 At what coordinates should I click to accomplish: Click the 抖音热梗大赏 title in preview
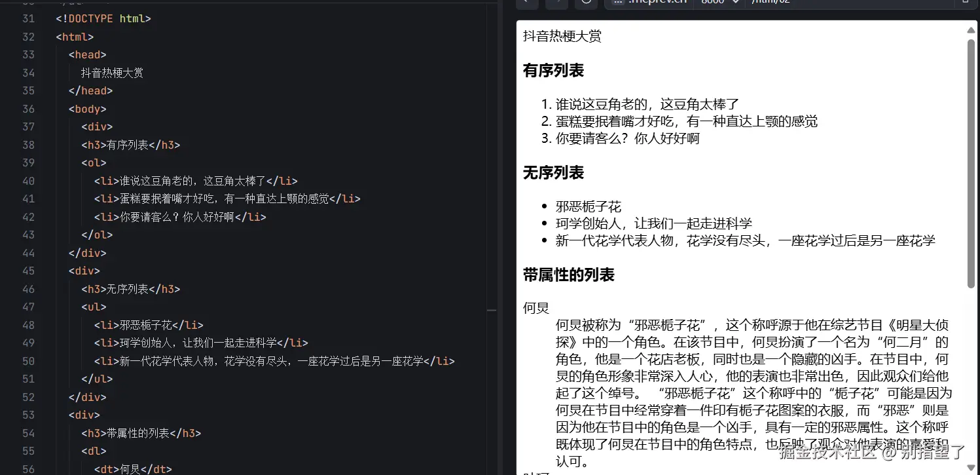coord(562,36)
